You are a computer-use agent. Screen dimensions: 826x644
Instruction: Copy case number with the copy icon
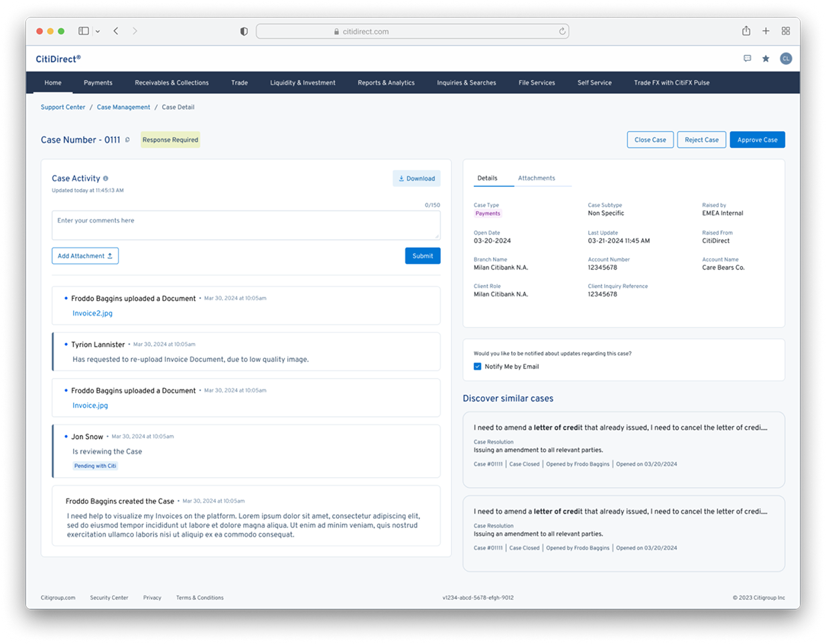[x=127, y=140]
